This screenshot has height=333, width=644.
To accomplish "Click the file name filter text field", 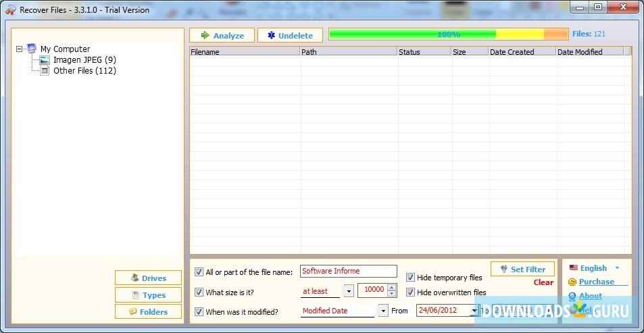I will (349, 271).
